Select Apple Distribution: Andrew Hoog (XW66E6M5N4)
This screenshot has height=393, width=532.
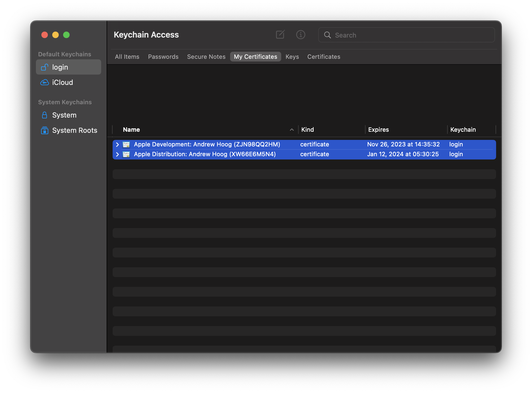[205, 154]
